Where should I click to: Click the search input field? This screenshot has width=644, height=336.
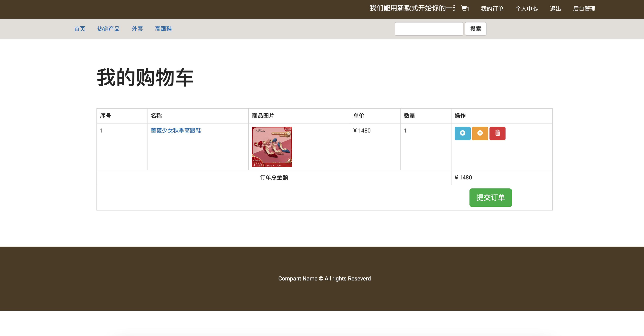coord(429,28)
